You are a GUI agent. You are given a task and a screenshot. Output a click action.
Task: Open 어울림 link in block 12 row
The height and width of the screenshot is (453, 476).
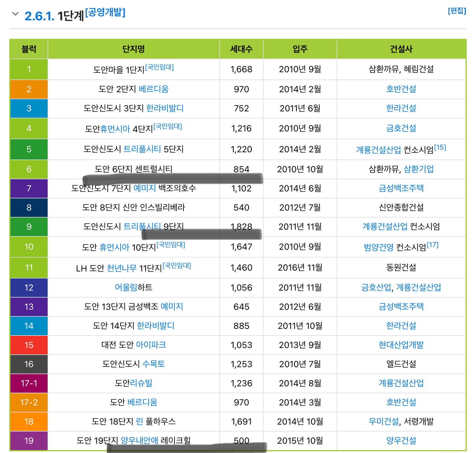click(126, 287)
